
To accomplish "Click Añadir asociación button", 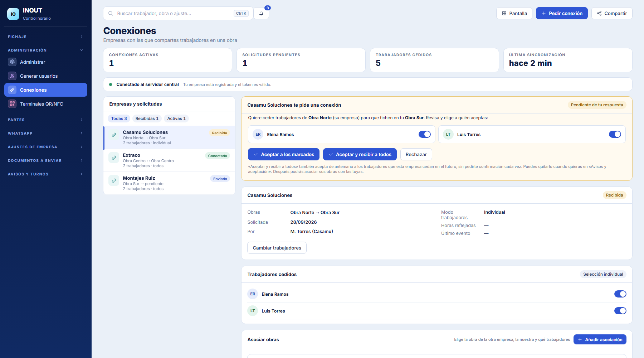I will click(600, 339).
